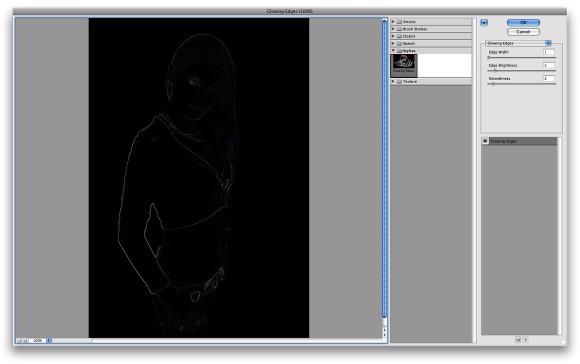Screen dimensions: 580x364
Task: Click the Edge Brightness value field
Action: coord(549,65)
